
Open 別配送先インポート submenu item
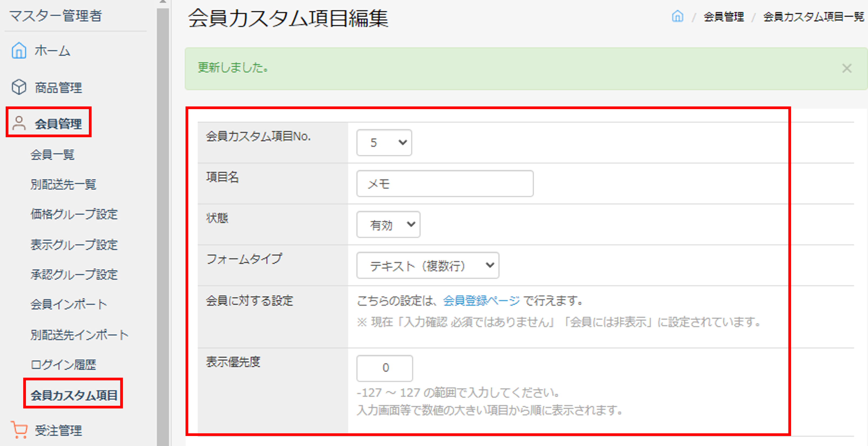tap(79, 335)
